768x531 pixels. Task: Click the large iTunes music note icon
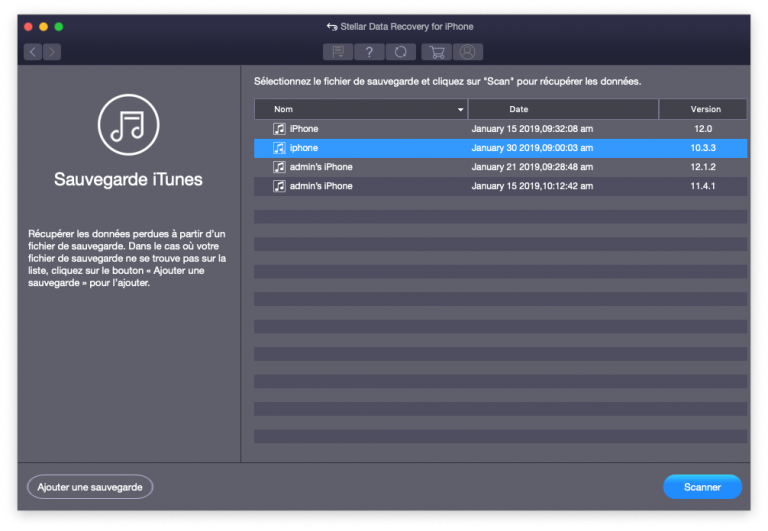128,125
